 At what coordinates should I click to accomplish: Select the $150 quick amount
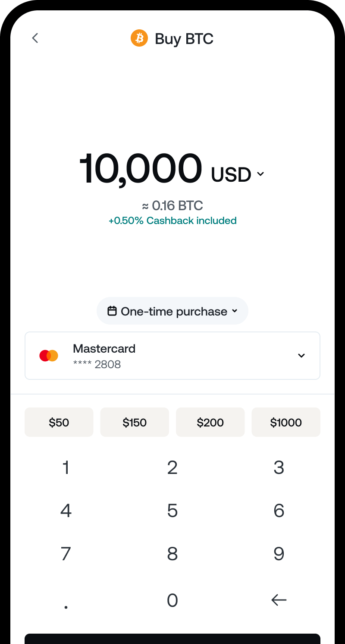coord(135,422)
